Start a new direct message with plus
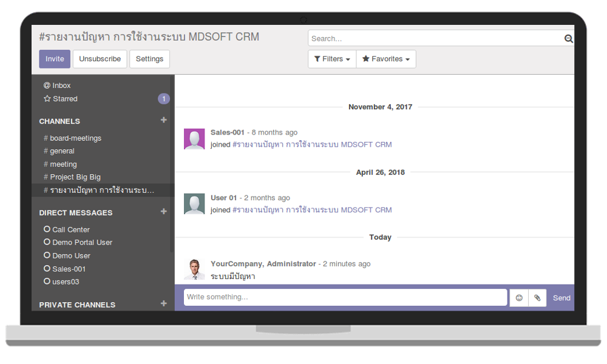The image size is (607, 364). coord(164,211)
